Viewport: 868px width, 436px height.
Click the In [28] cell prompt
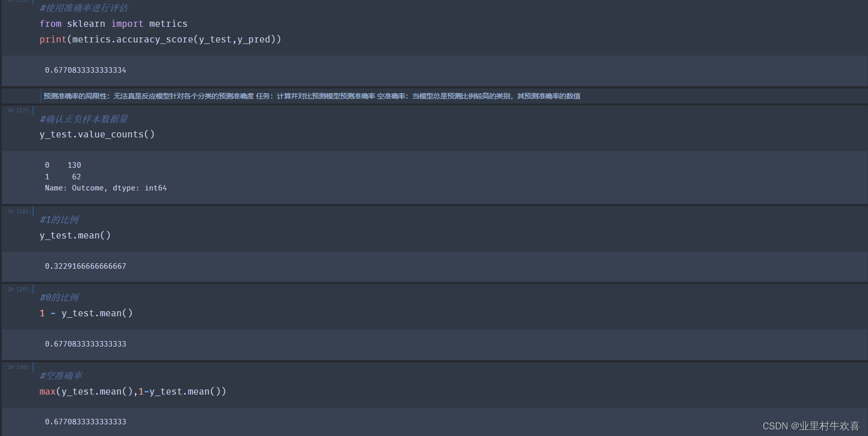click(x=19, y=211)
